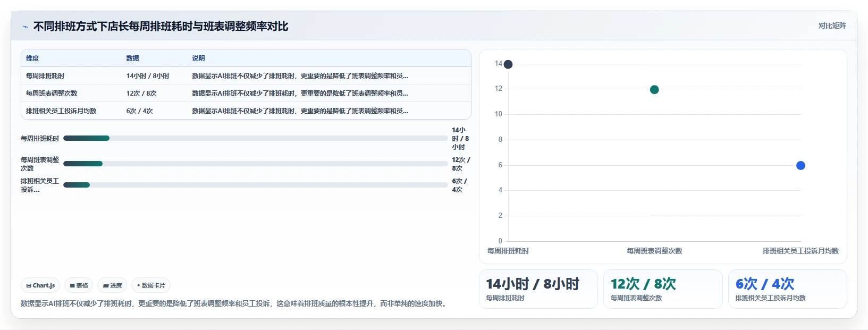Click the 表格 tag chip

(x=79, y=285)
